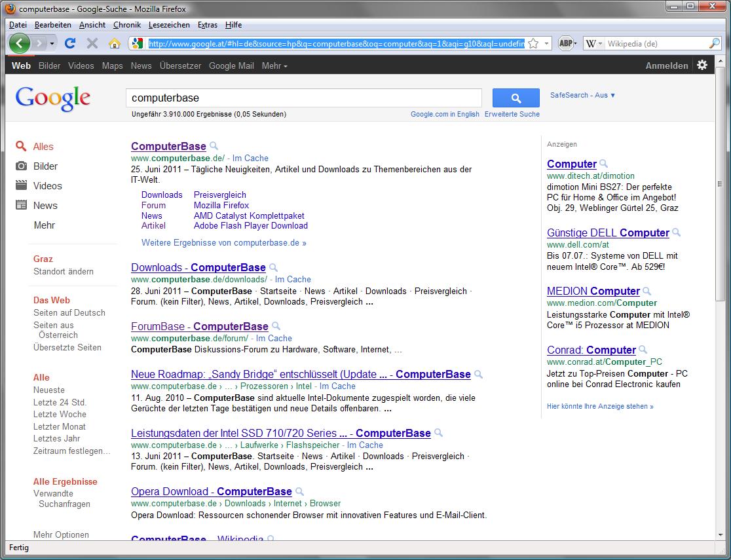Screen dimensions: 731x560
Task: Filter results to Letzte 24 Std.
Action: (60, 402)
